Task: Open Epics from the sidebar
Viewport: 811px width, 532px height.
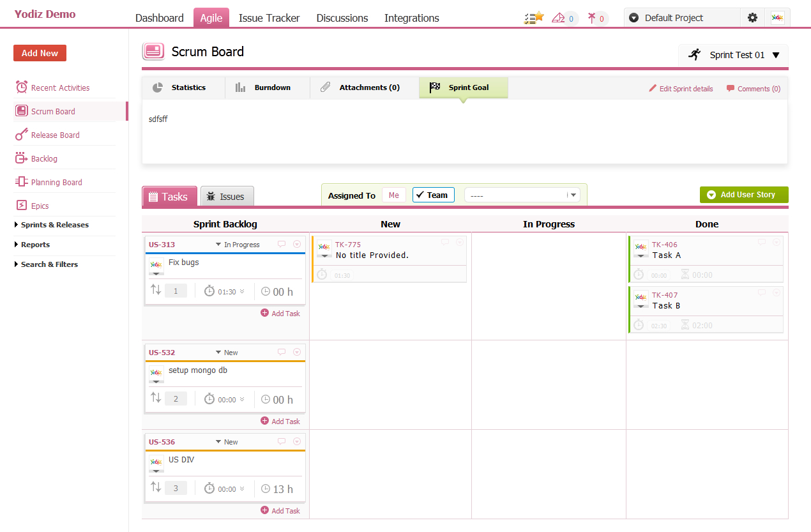Action: pos(40,206)
